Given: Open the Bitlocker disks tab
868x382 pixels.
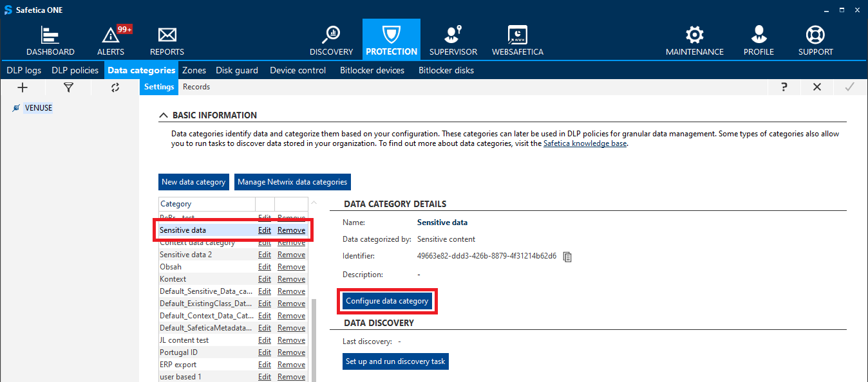Looking at the screenshot, I should pos(446,70).
